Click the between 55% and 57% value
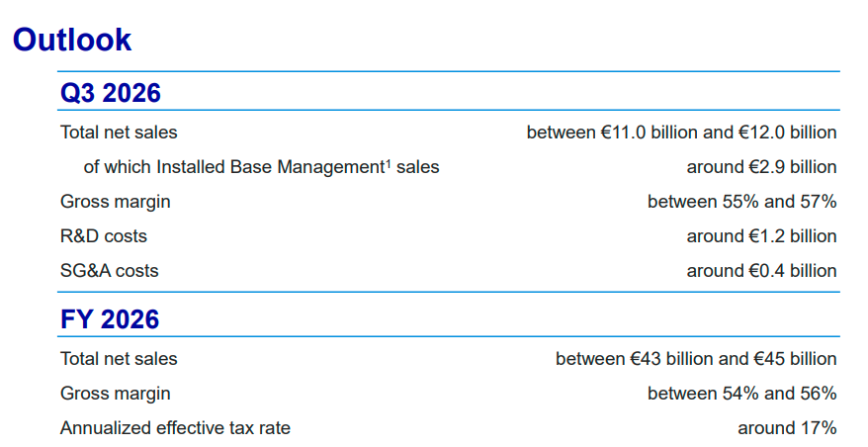 (741, 202)
